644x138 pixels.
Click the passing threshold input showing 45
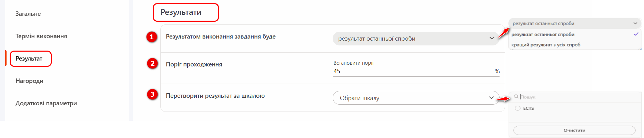click(412, 71)
